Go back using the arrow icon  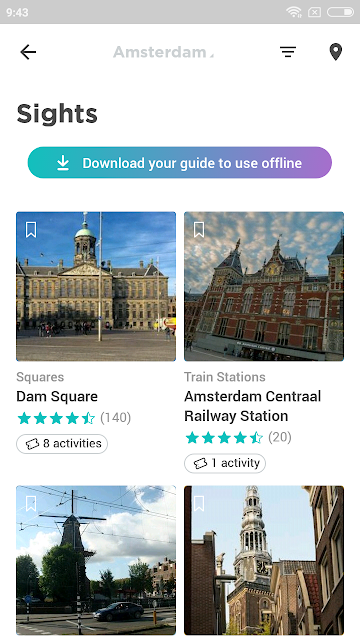(28, 52)
